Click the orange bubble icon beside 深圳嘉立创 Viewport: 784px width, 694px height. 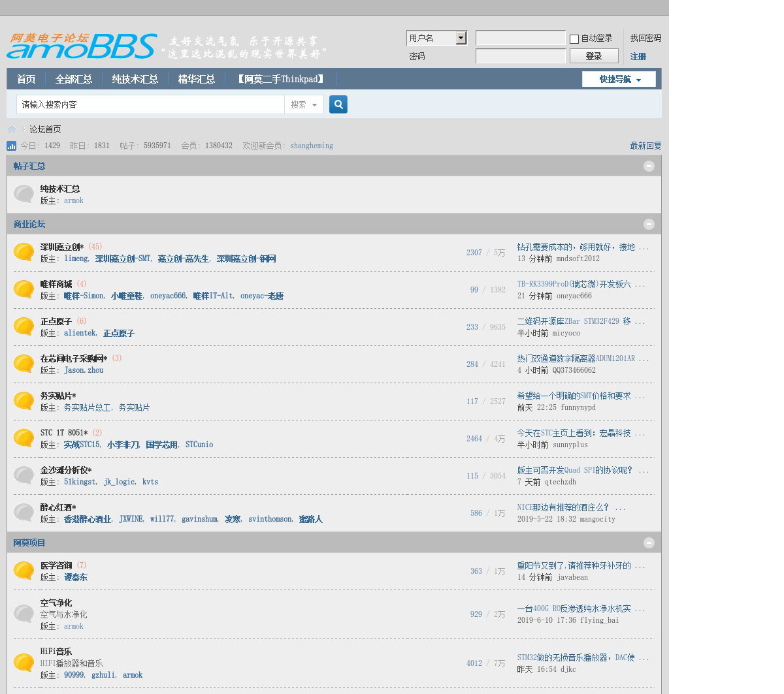24,252
